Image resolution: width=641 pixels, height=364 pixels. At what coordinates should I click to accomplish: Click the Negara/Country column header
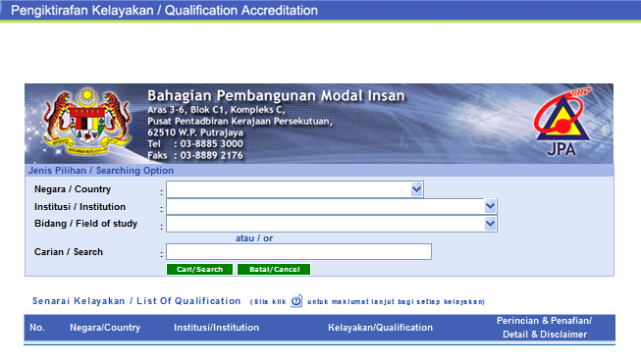click(x=105, y=328)
